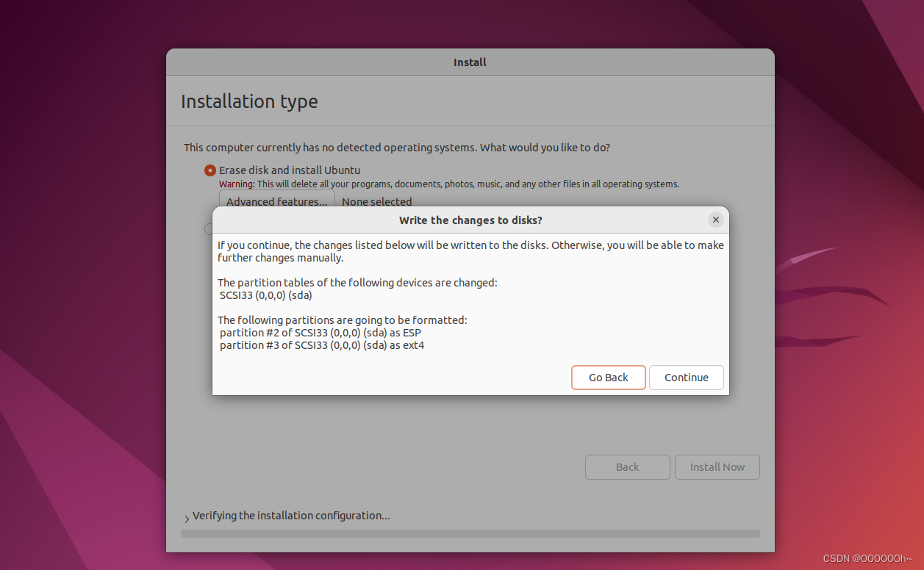The height and width of the screenshot is (570, 924).
Task: Click 'The partition tables of the following devices' text
Action: [357, 282]
